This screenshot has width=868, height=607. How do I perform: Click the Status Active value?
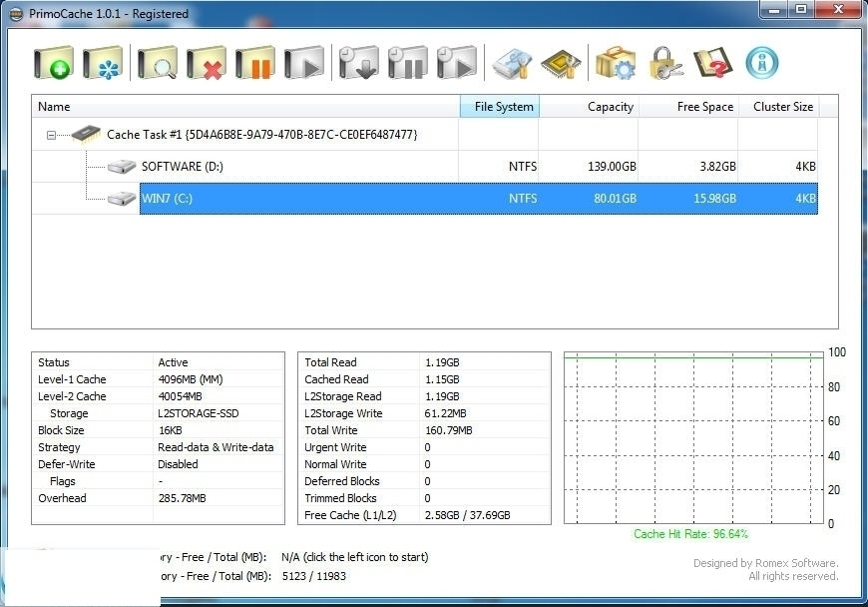pyautogui.click(x=173, y=362)
